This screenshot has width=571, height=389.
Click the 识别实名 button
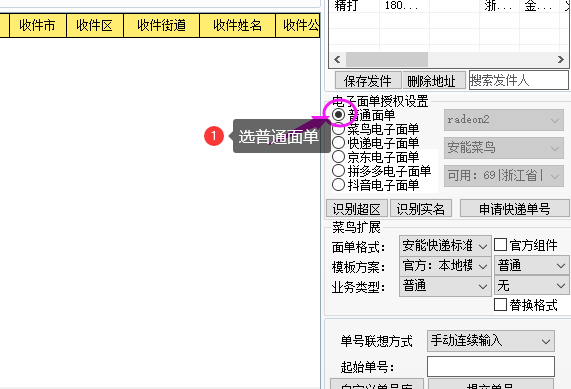[421, 208]
